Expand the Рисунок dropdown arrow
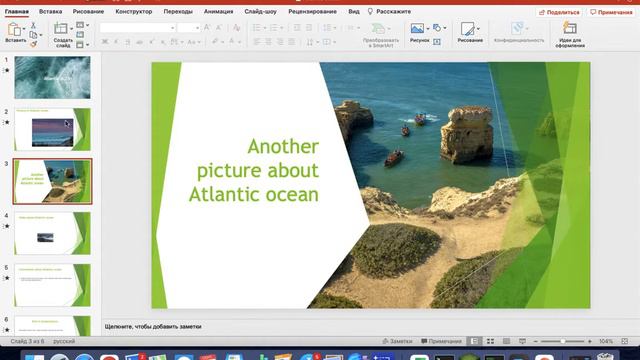This screenshot has height=360, width=640. click(427, 29)
